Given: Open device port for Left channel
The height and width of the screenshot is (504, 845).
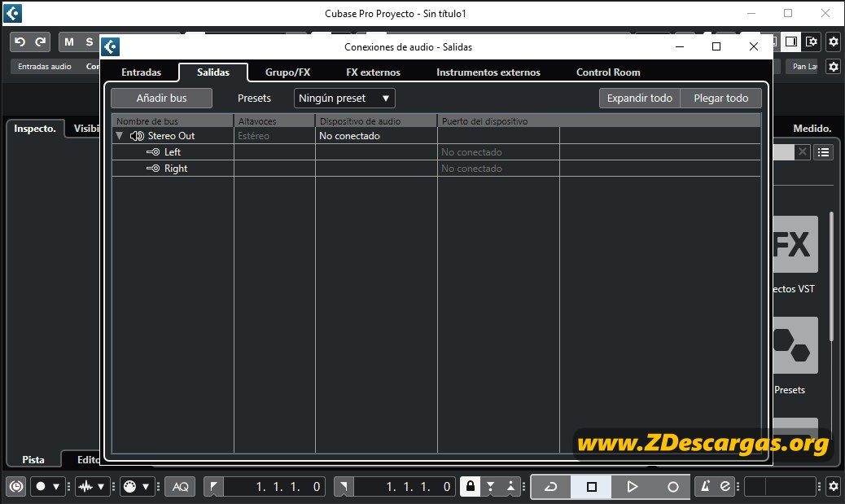Looking at the screenshot, I should click(498, 152).
